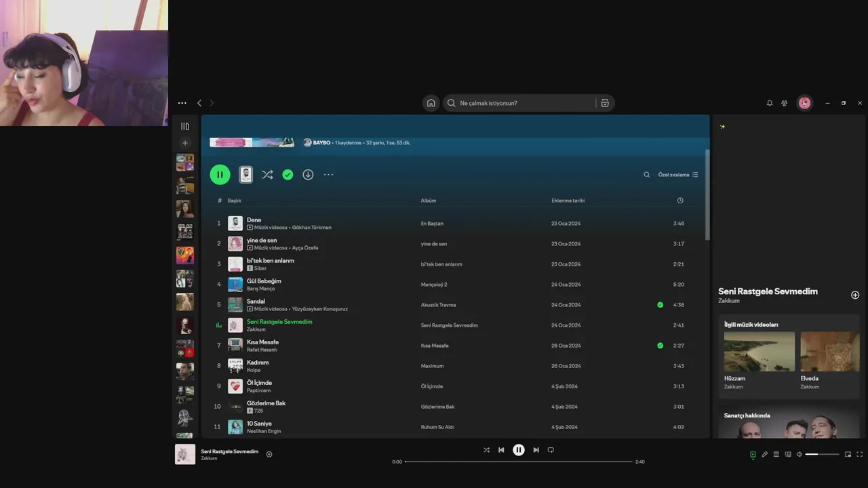Sort by the 'Albüm' column header

[x=429, y=201]
